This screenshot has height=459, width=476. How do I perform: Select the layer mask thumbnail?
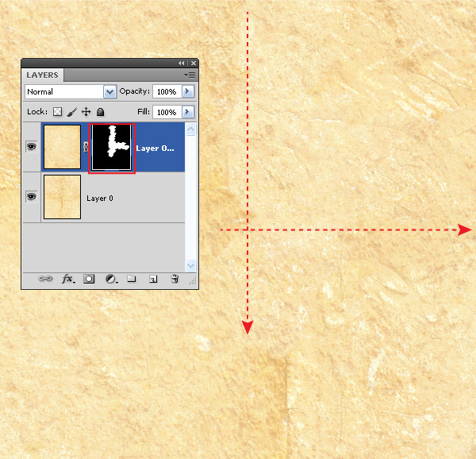(111, 148)
